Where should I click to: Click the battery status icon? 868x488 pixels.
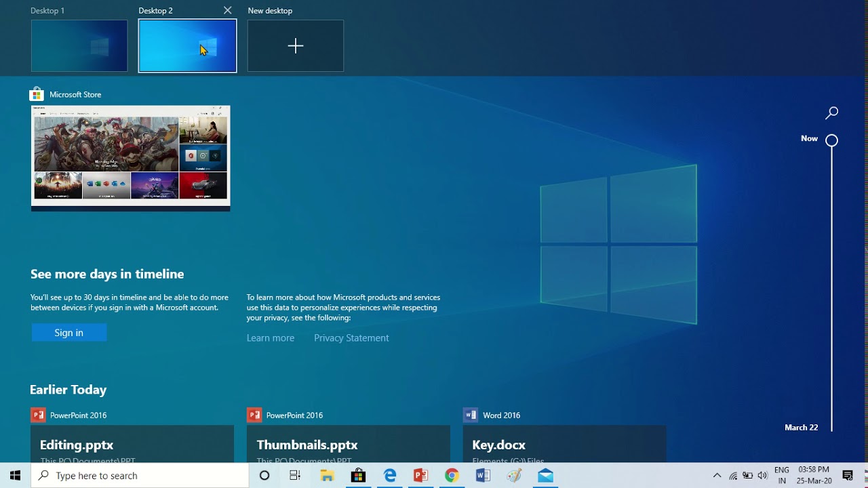(748, 476)
